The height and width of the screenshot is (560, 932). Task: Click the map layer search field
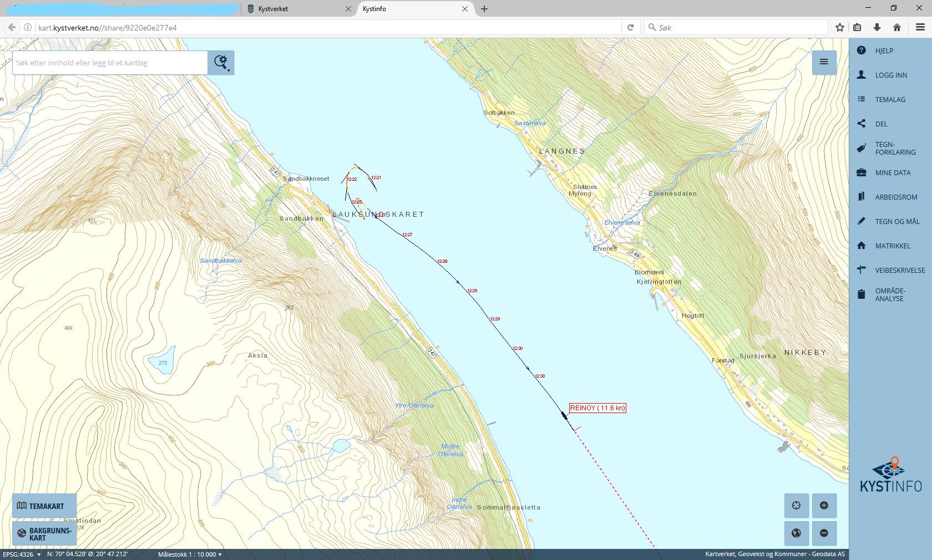[110, 63]
